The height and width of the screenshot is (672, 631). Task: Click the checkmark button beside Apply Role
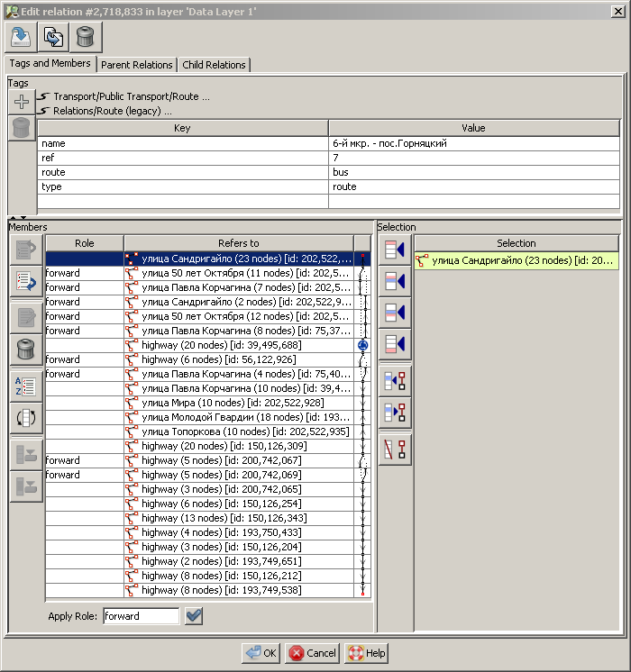[x=194, y=616]
